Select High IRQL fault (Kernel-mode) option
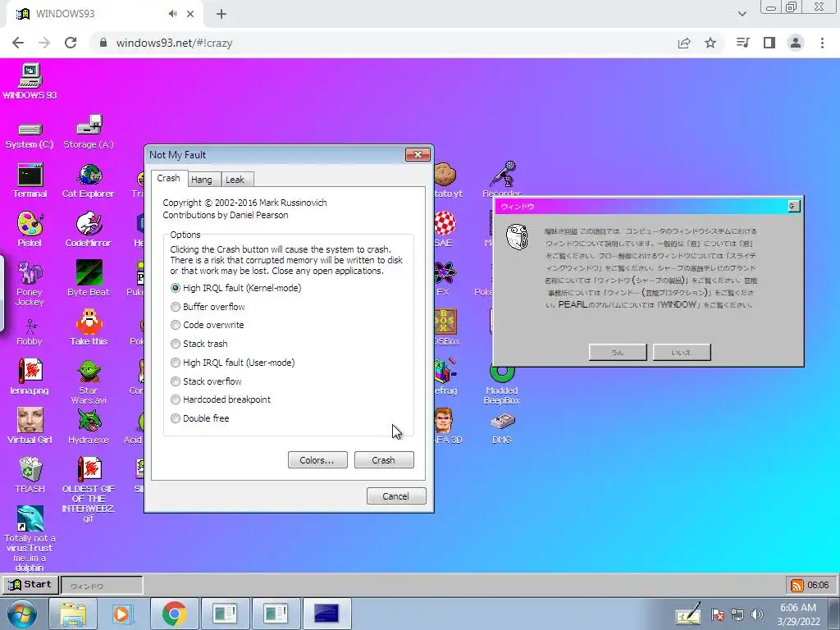The width and height of the screenshot is (840, 630). [x=235, y=288]
